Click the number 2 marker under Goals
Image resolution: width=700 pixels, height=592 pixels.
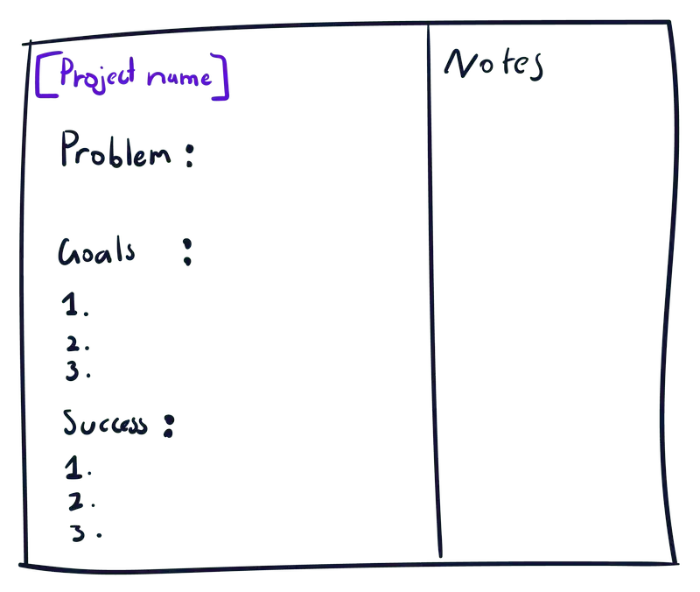(x=73, y=344)
